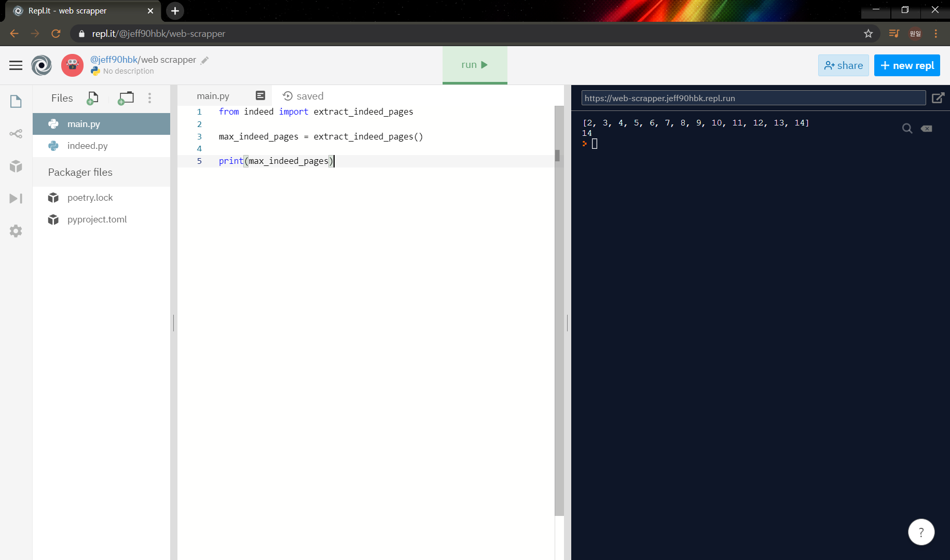Image resolution: width=950 pixels, height=560 pixels.
Task: Add a new file
Action: pyautogui.click(x=92, y=98)
